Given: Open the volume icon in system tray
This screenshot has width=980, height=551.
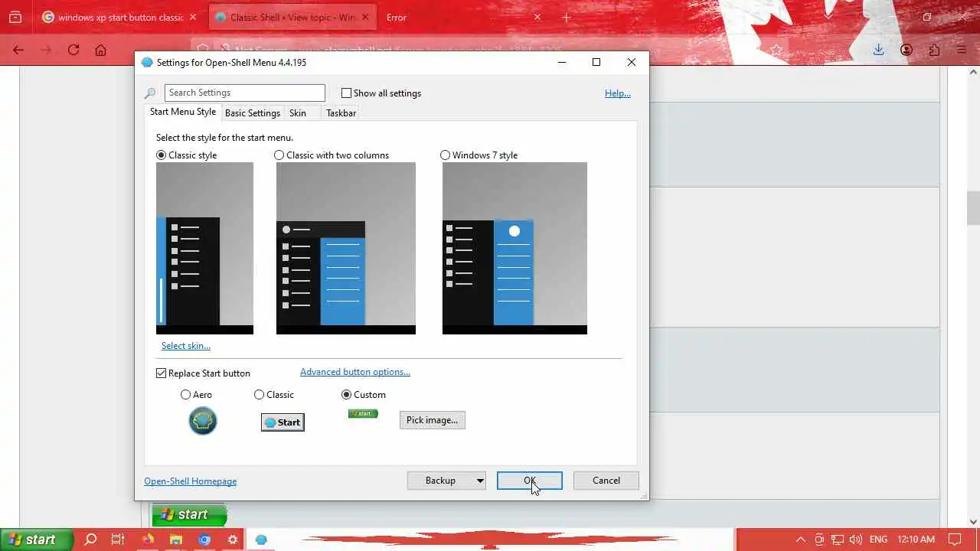Looking at the screenshot, I should pos(856,540).
